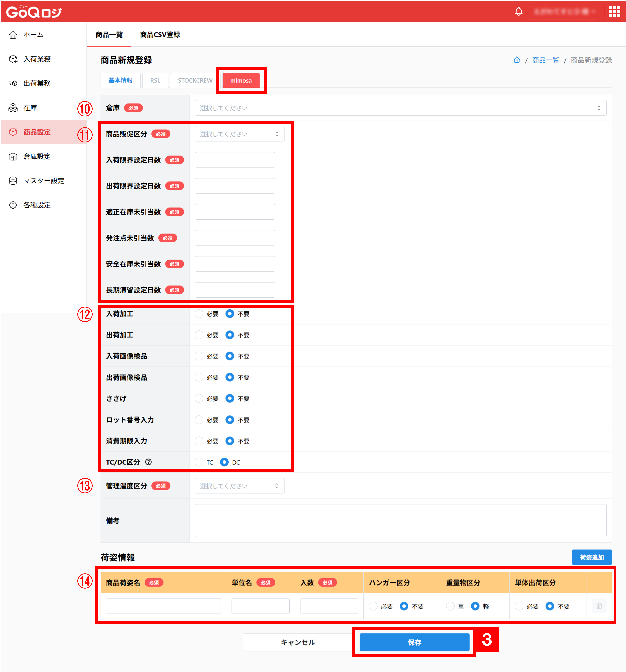Open the 倉庫 dropdown
The width and height of the screenshot is (626, 672).
(400, 108)
